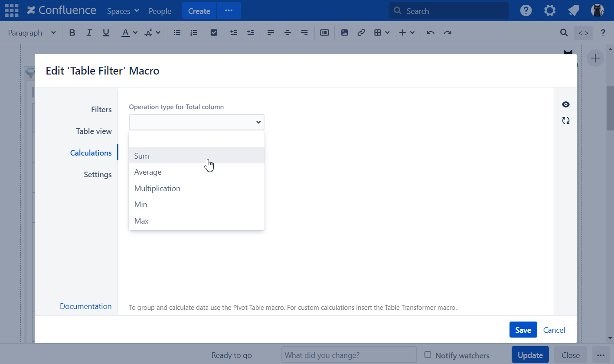The height and width of the screenshot is (364, 614).
Task: Insert a numbered list
Action: [x=194, y=32]
